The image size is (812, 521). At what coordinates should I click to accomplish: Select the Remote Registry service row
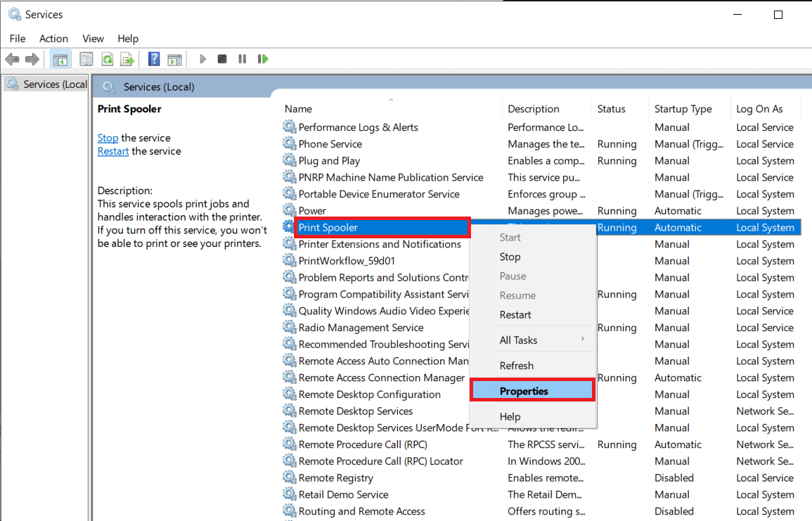click(335, 478)
